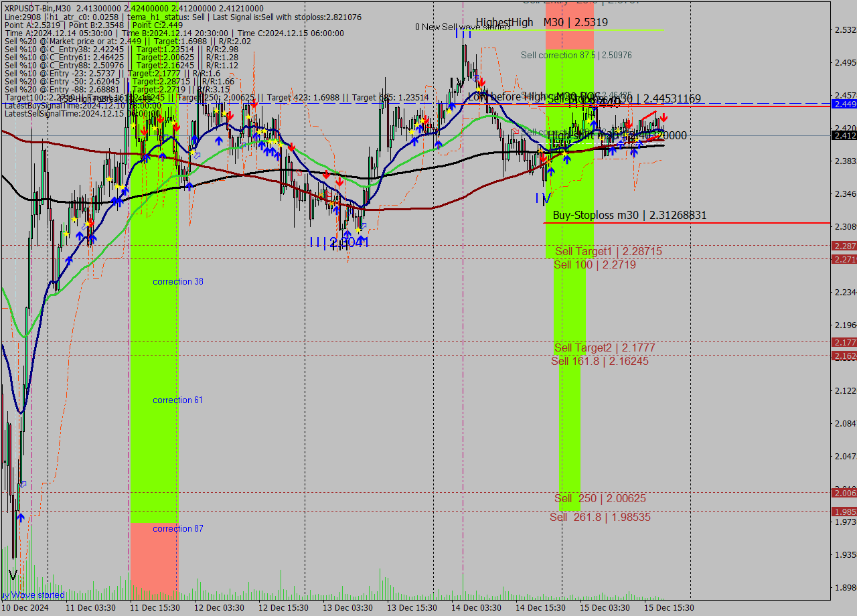Click the red 2.287 price tag on axis
This screenshot has height=616, width=857.
[x=844, y=246]
